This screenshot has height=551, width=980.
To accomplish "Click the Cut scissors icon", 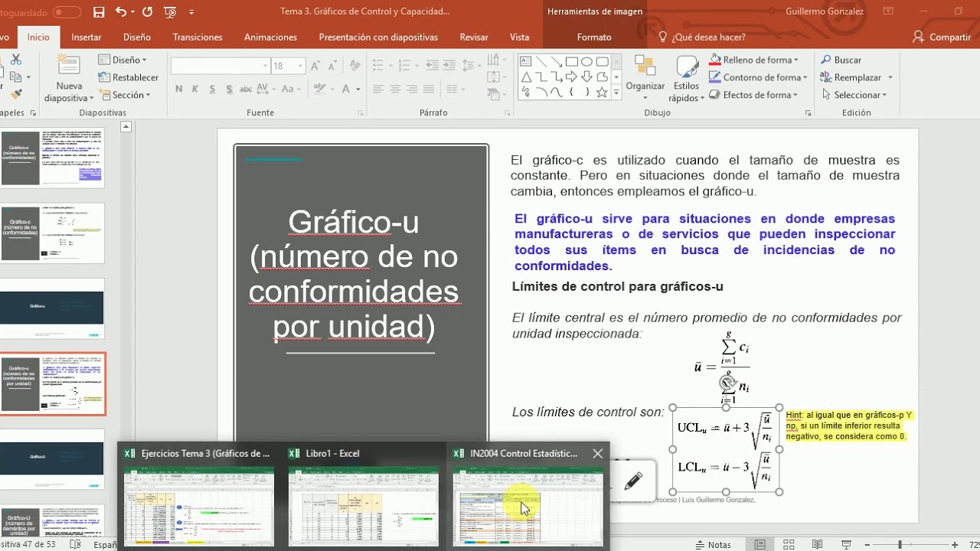I will pos(15,60).
